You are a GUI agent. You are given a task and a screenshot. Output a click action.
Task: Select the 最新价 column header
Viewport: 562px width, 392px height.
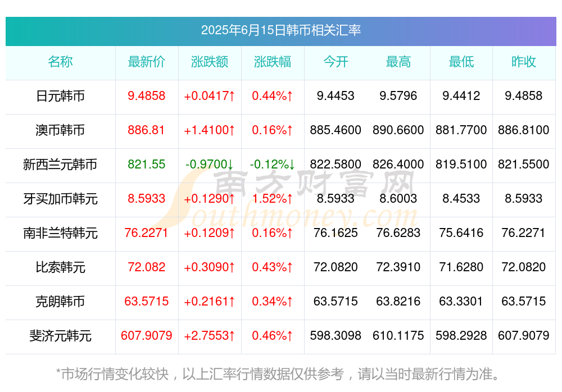click(x=147, y=62)
